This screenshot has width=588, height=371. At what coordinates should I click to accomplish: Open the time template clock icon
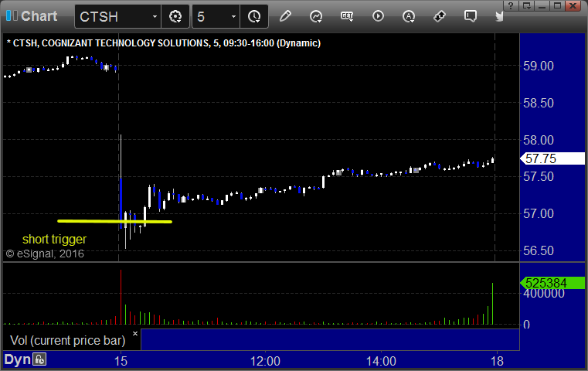254,16
